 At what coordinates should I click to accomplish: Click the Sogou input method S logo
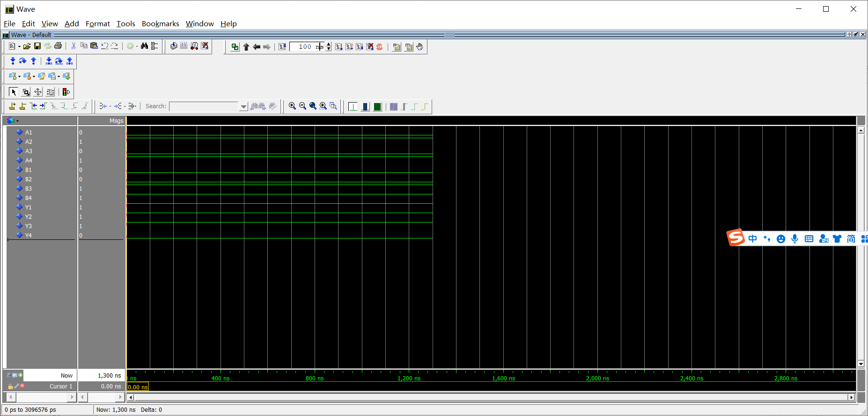coord(736,238)
